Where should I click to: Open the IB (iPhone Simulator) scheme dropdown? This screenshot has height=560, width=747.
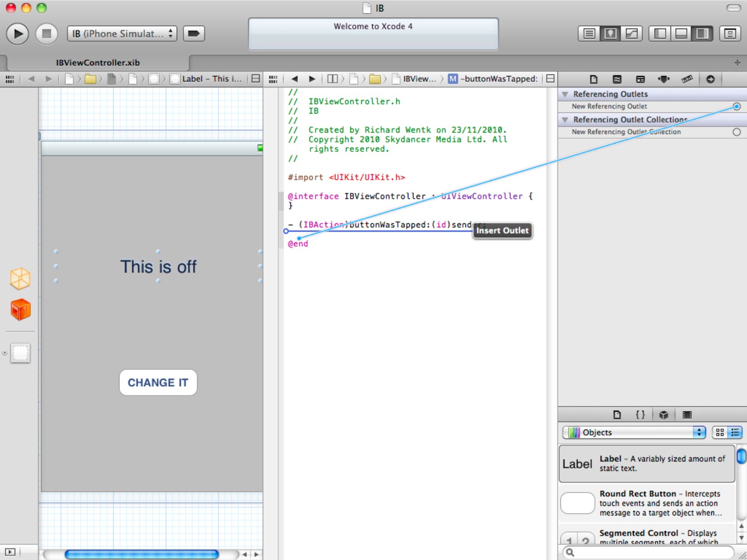click(122, 34)
